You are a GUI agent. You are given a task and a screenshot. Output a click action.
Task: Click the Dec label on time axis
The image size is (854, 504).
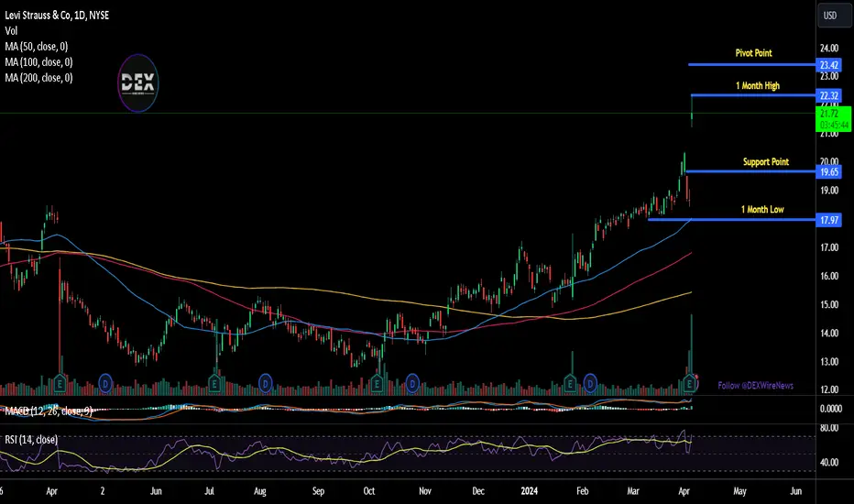click(x=478, y=491)
